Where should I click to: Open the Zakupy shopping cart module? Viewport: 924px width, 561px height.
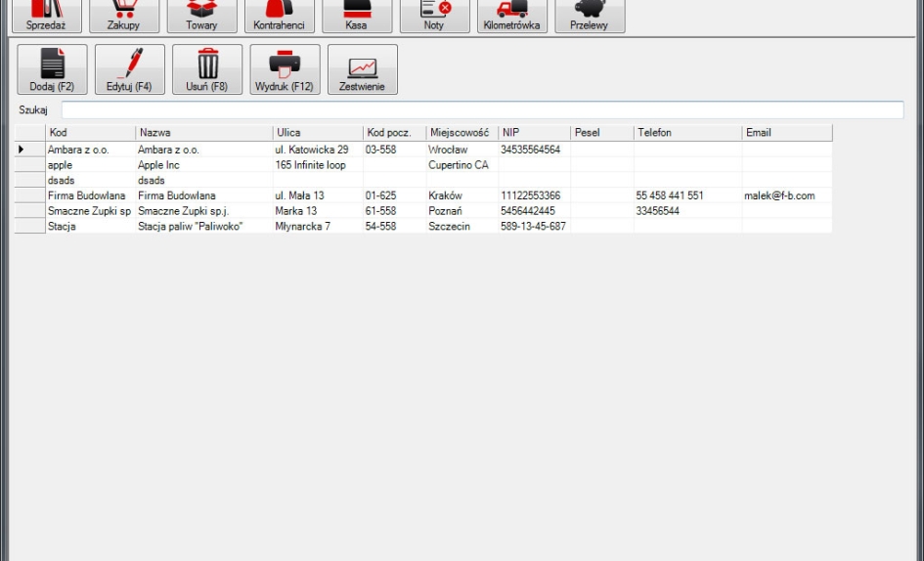(x=123, y=16)
